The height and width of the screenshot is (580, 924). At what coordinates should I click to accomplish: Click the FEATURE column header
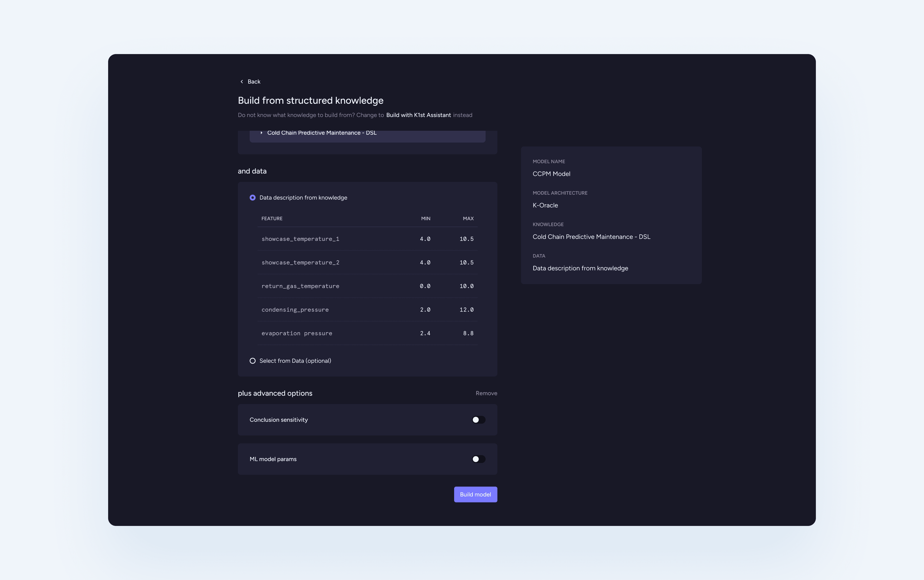[272, 219]
